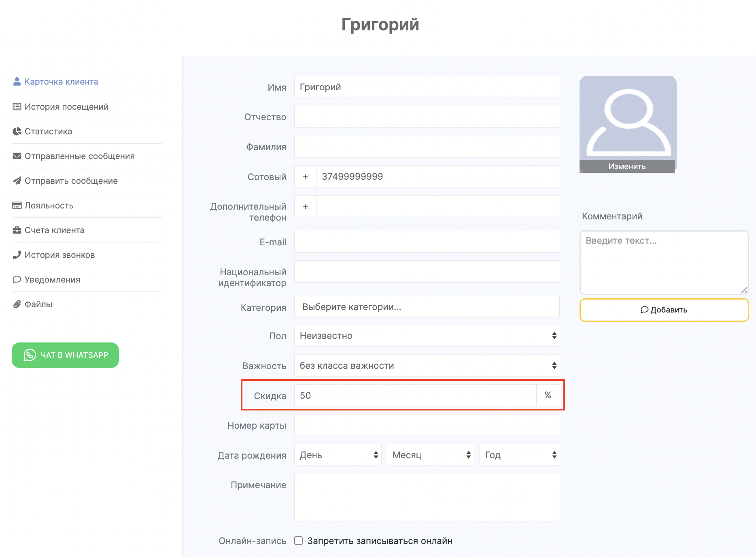Viewport: 756px width, 557px height.
Task: Click the plus prefix of Дополнительный телефон
Action: [305, 206]
